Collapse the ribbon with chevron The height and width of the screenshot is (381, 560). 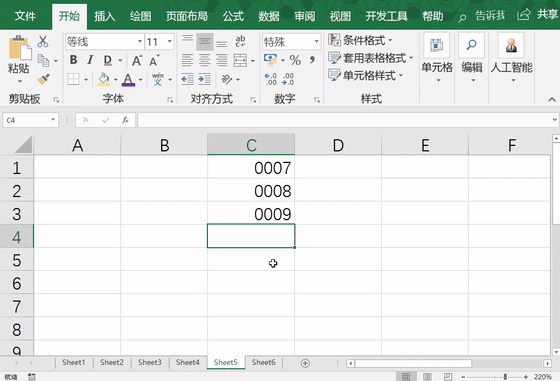[552, 99]
